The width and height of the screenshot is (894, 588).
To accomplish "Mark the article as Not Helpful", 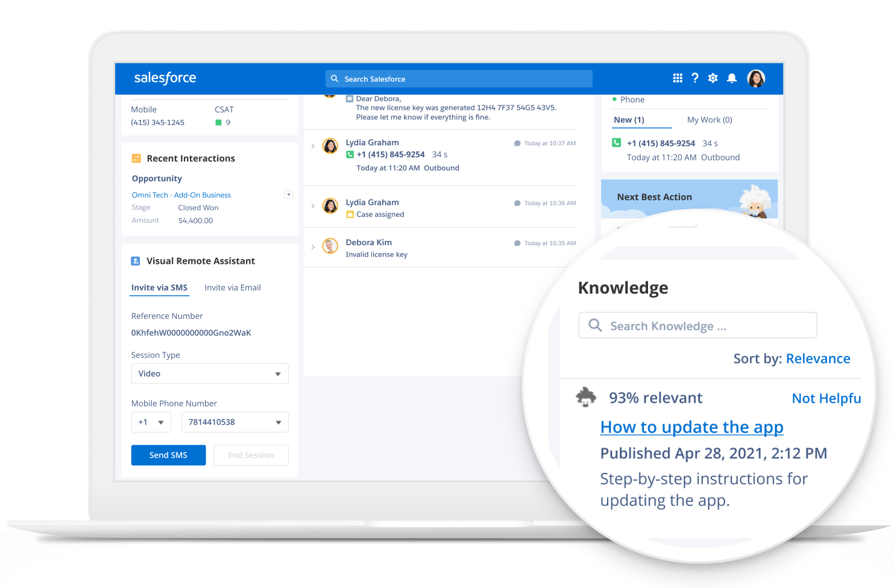I will click(x=825, y=398).
